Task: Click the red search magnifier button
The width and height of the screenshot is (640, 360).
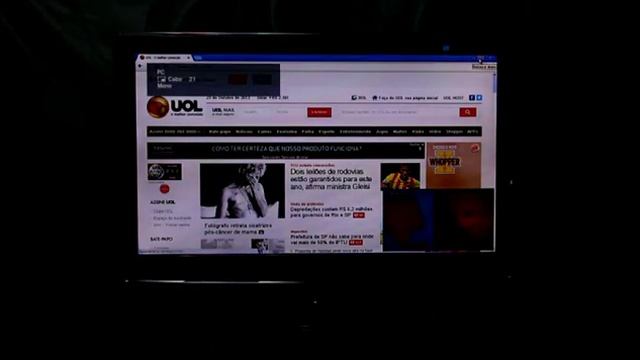Action: coord(467,112)
